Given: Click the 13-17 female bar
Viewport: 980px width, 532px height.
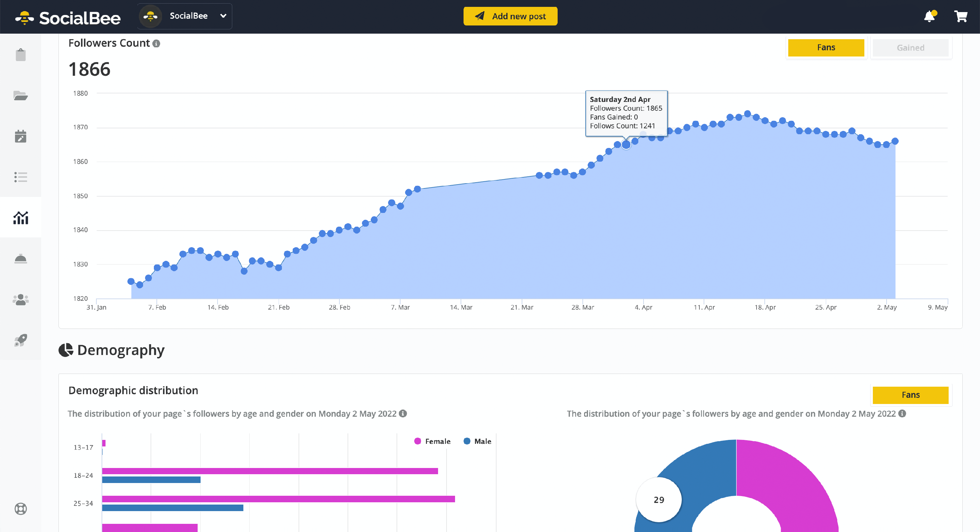Looking at the screenshot, I should (104, 443).
